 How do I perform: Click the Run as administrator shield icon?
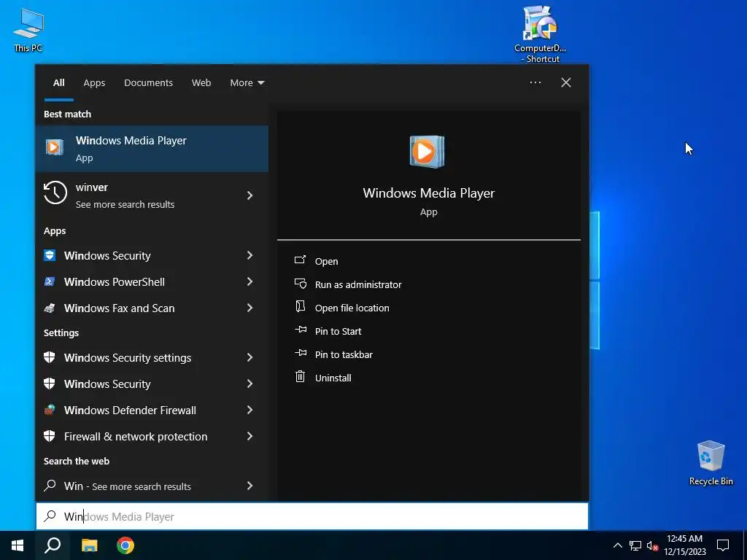click(x=300, y=284)
